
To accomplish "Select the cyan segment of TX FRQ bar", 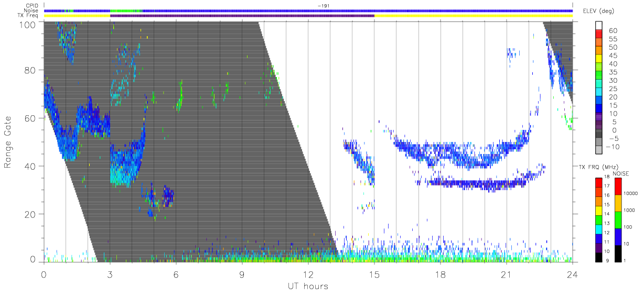I will [598, 229].
